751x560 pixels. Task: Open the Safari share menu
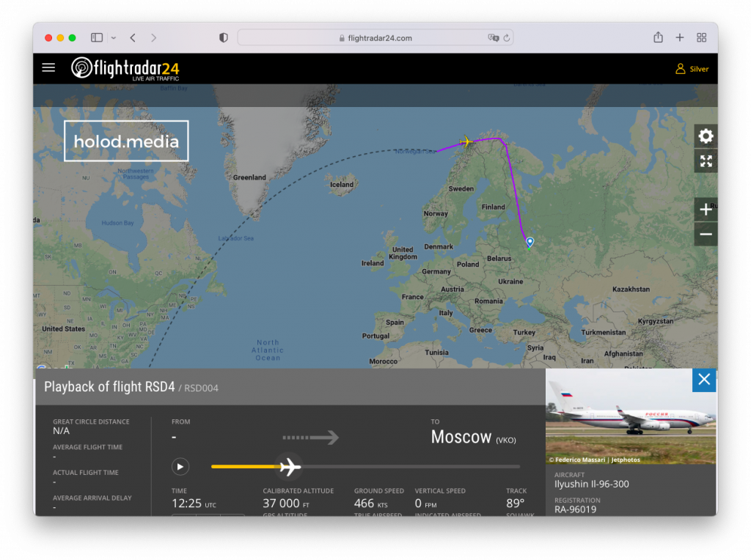click(658, 37)
